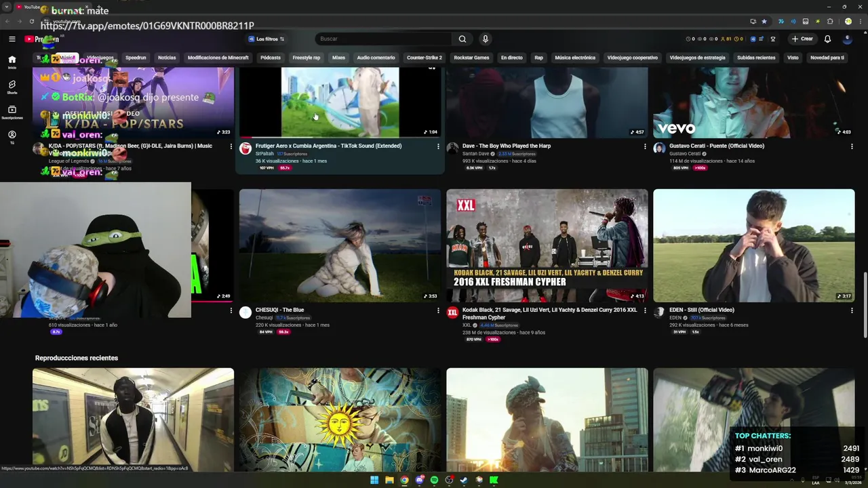Go to Inicio in the left sidebar
868x488 pixels.
(12, 62)
